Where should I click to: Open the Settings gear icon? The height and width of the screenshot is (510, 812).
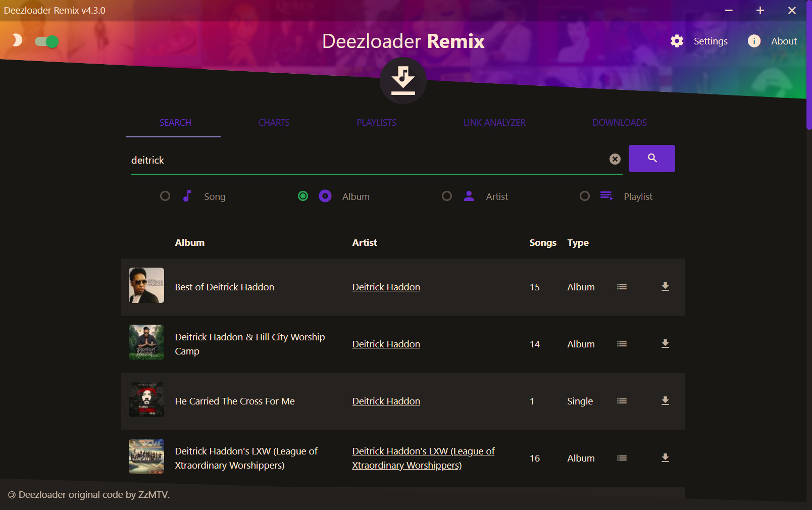tap(677, 41)
